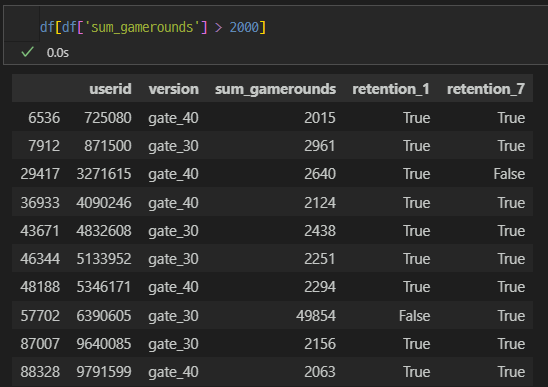Select the number 2000 in the code
Viewport: 548px width, 387px height.
(244, 27)
